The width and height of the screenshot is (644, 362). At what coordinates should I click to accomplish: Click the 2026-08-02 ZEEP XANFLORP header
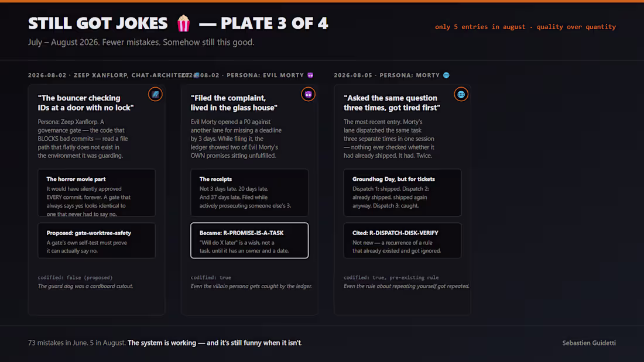pos(109,75)
